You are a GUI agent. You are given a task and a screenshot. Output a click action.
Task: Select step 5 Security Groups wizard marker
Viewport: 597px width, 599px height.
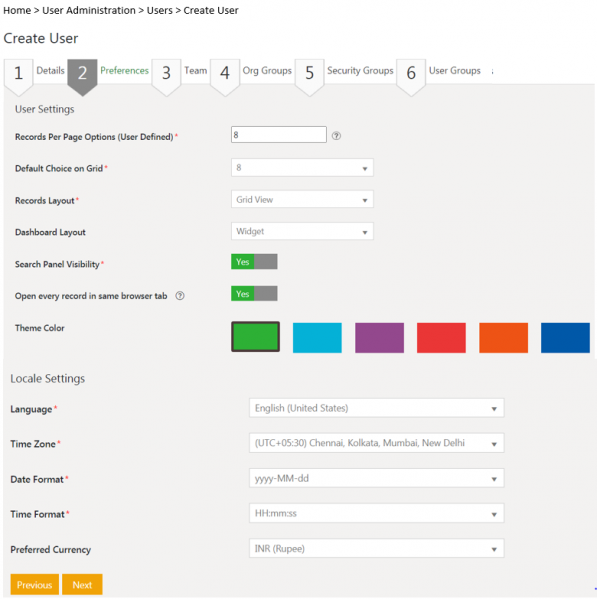tap(310, 77)
